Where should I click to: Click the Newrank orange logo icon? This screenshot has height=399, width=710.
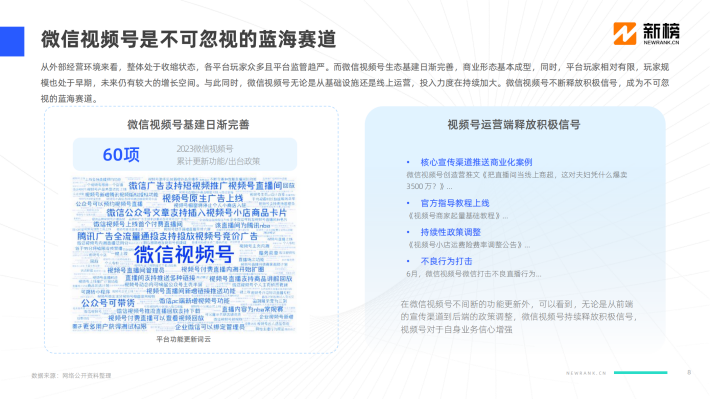[624, 34]
